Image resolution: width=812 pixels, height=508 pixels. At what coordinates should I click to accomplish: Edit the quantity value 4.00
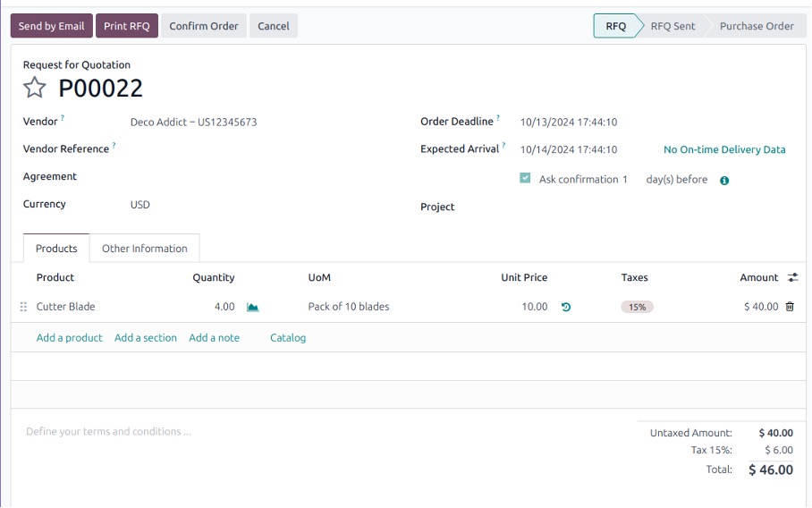pos(224,307)
